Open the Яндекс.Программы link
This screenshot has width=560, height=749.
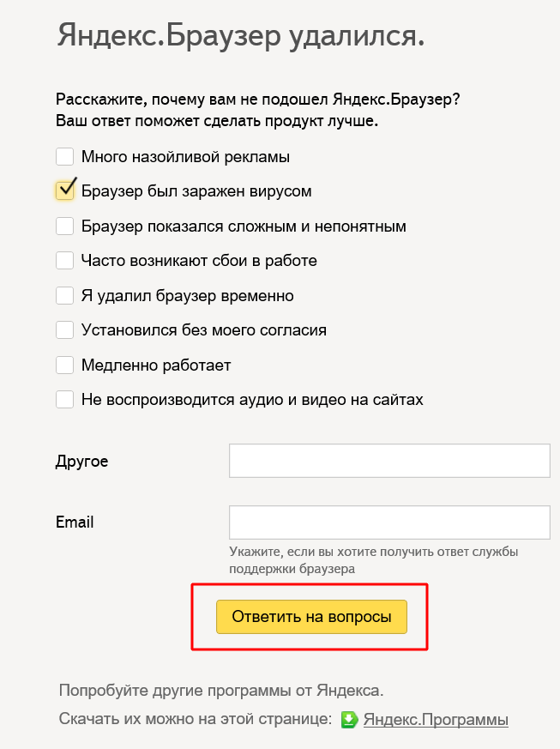[x=436, y=720]
